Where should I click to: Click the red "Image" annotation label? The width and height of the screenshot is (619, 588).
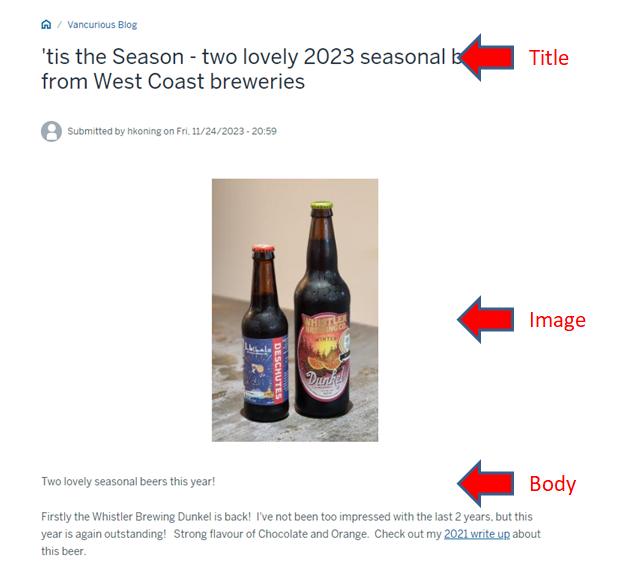click(x=557, y=320)
